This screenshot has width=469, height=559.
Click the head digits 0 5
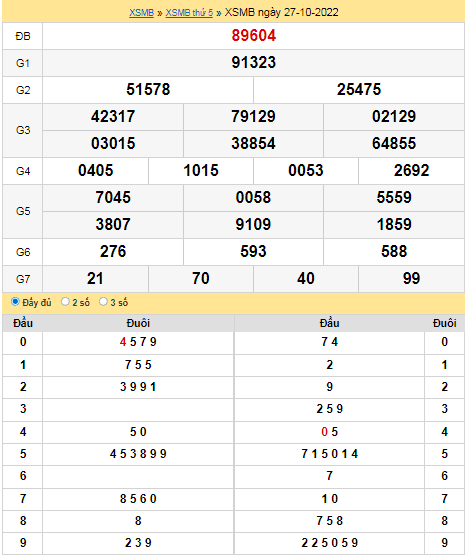coord(329,432)
